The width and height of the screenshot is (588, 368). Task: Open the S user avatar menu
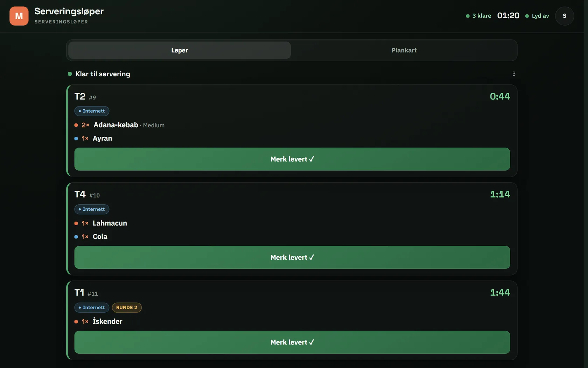tap(564, 16)
